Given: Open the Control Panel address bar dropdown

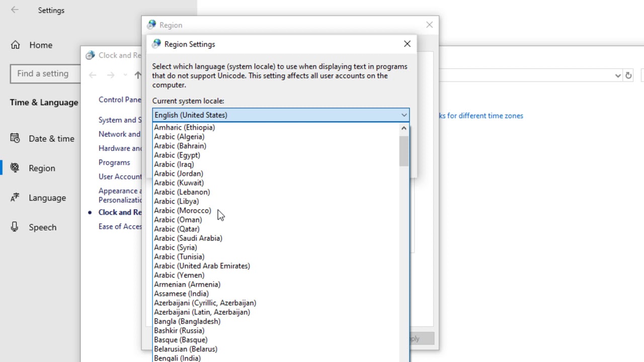Looking at the screenshot, I should 618,75.
